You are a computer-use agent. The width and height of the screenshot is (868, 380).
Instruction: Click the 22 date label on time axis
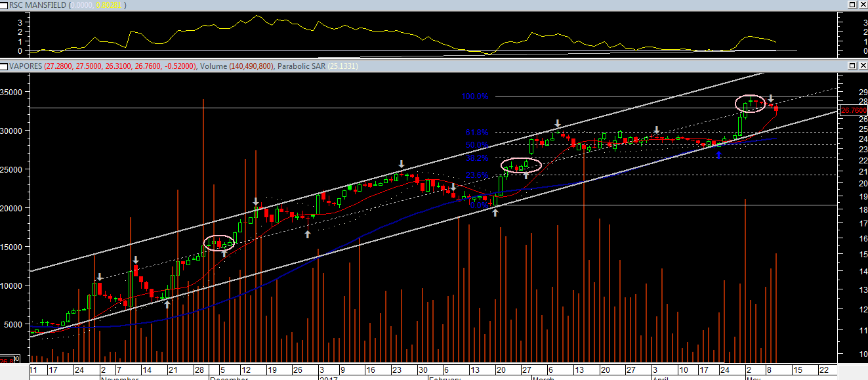click(x=823, y=369)
